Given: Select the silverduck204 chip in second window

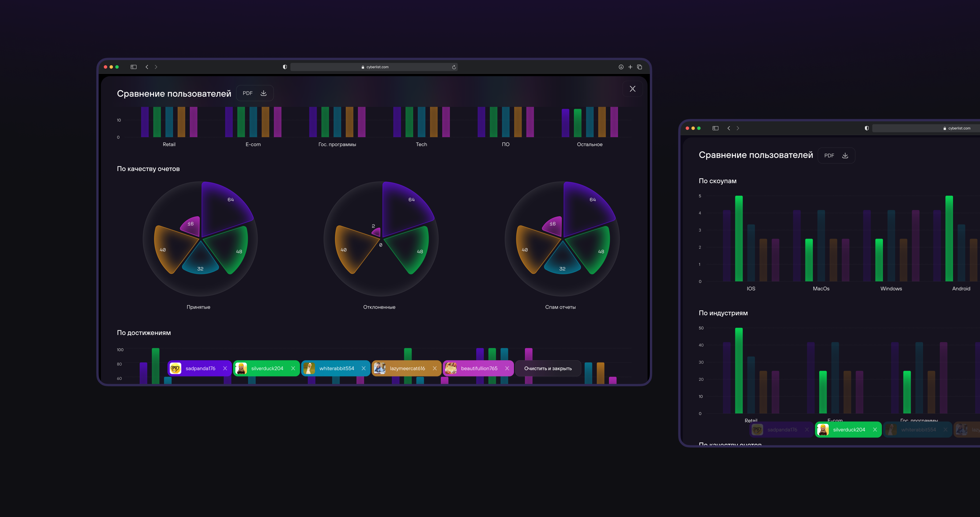Looking at the screenshot, I should pyautogui.click(x=848, y=429).
